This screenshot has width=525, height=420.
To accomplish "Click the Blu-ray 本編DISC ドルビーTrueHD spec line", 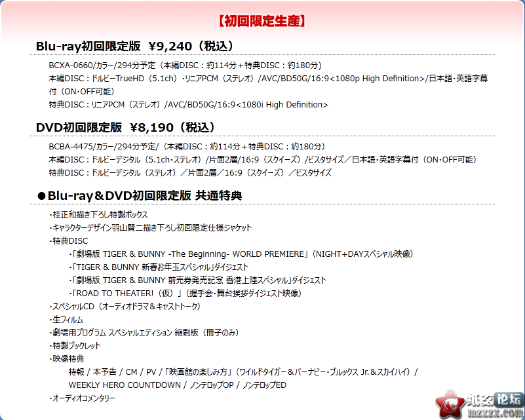I will pos(268,79).
